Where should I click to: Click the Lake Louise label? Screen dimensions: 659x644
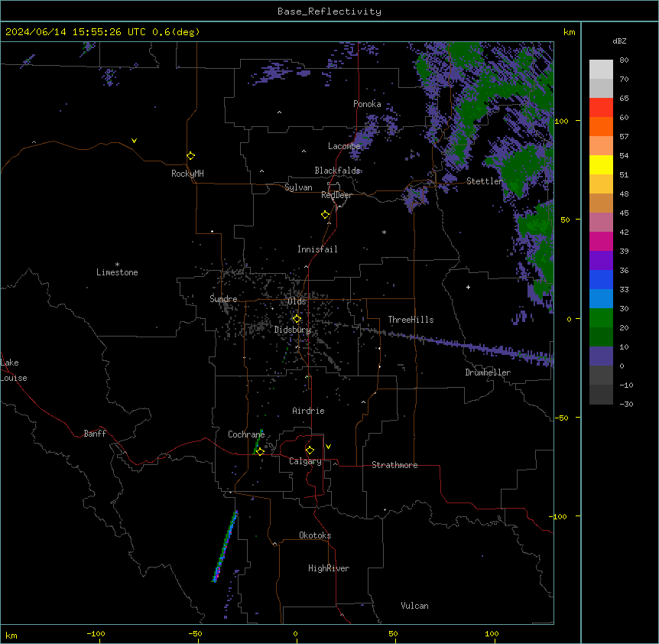12,370
